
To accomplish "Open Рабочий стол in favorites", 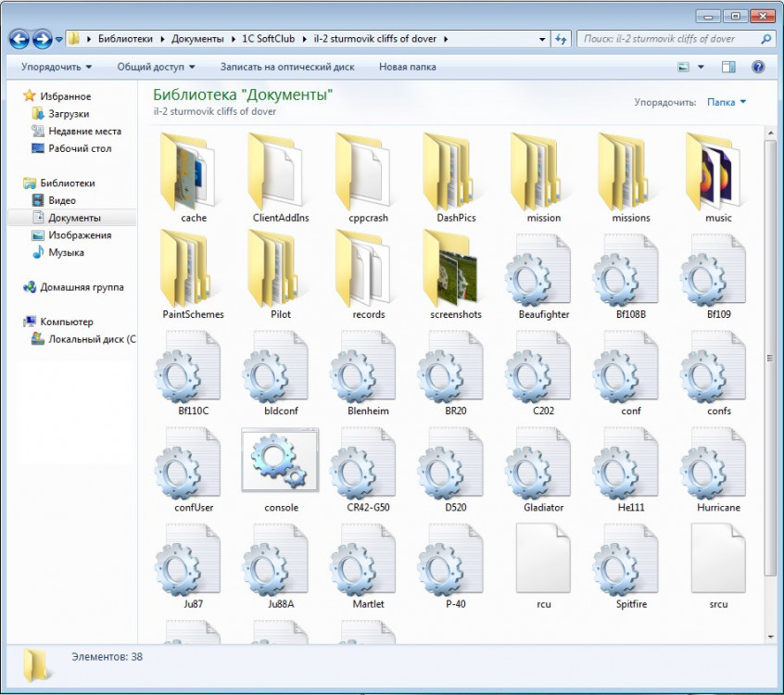I will click(80, 148).
